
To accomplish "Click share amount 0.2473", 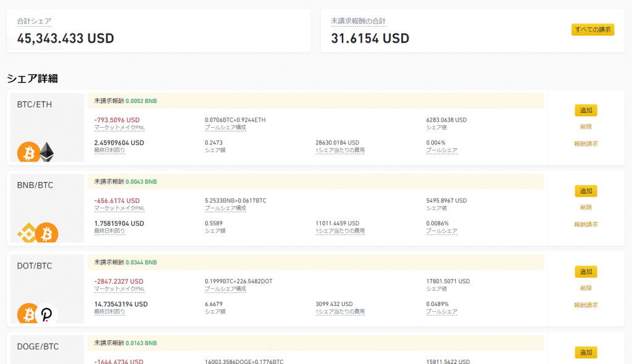I will [x=214, y=143].
